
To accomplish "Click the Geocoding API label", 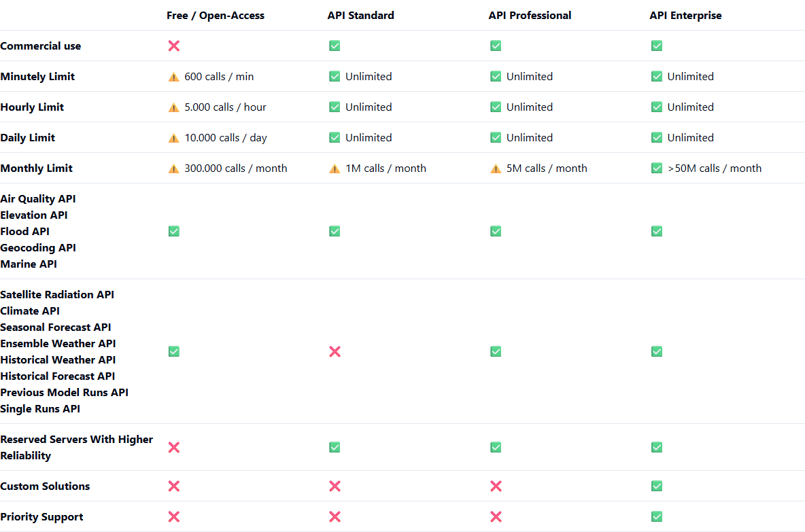I will point(38,248).
